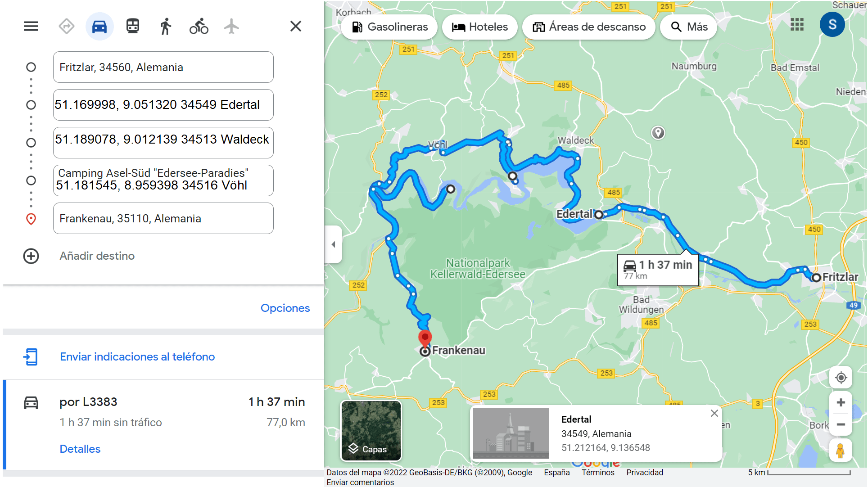Drop the Street View pegman

pos(841,451)
